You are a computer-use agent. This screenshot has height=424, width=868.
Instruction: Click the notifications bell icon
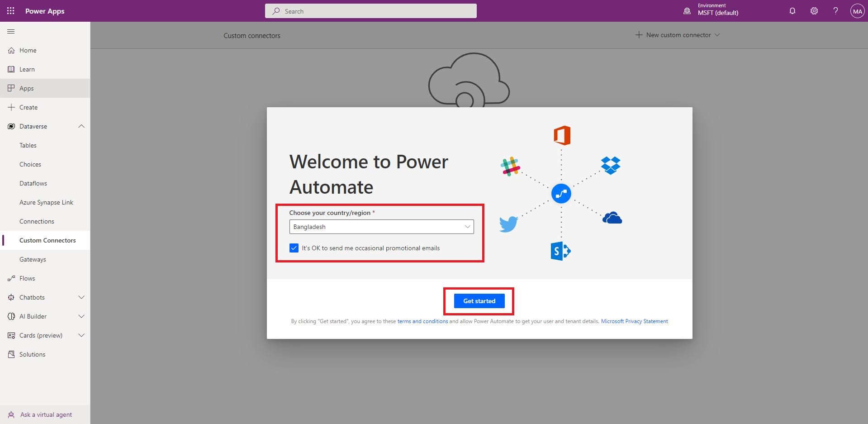pos(792,11)
